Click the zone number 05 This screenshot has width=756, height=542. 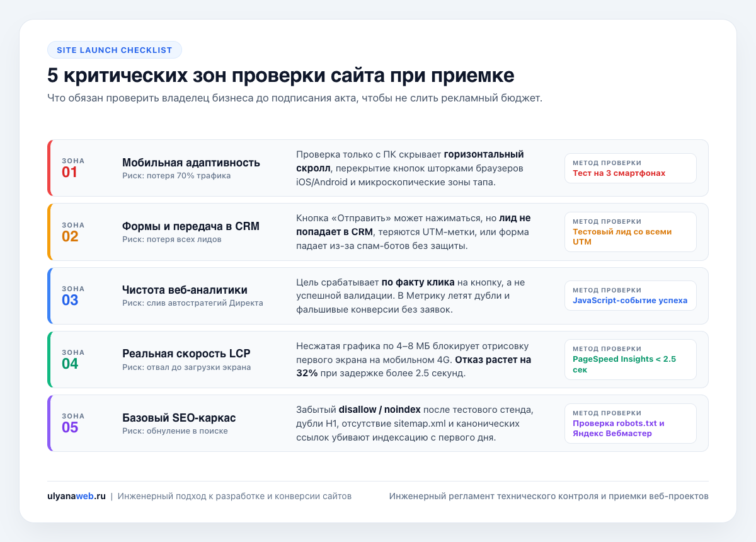tap(70, 428)
